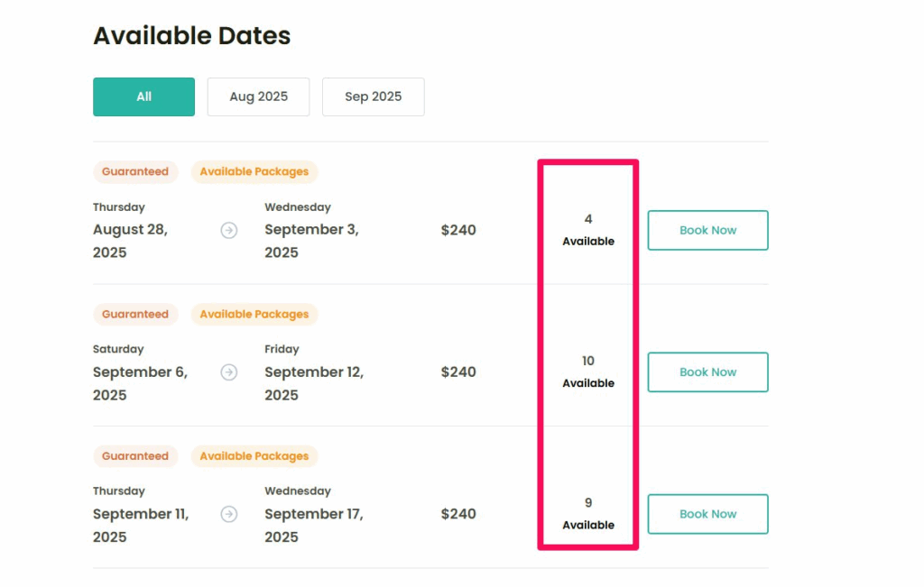Open Available Packages for August 28 departure
924x587 pixels.
click(x=254, y=171)
